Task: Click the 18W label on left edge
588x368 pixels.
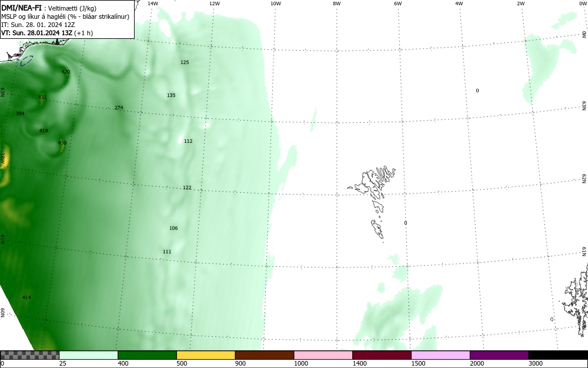Action: (x=2, y=158)
